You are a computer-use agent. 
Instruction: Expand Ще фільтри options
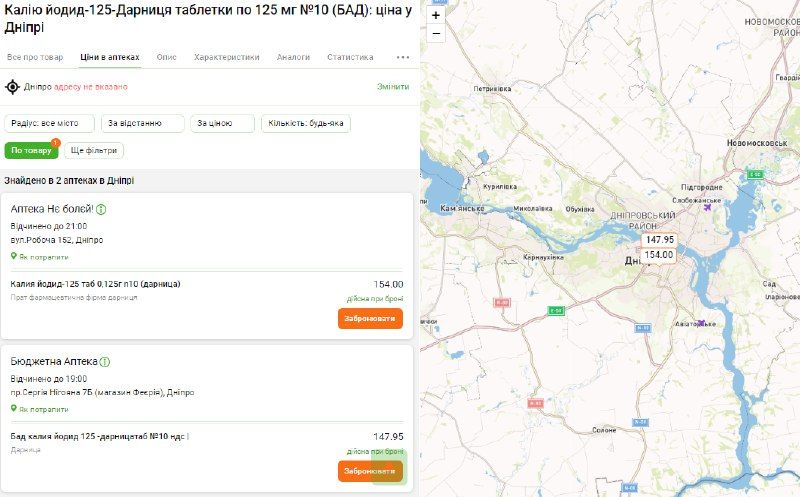pyautogui.click(x=95, y=151)
